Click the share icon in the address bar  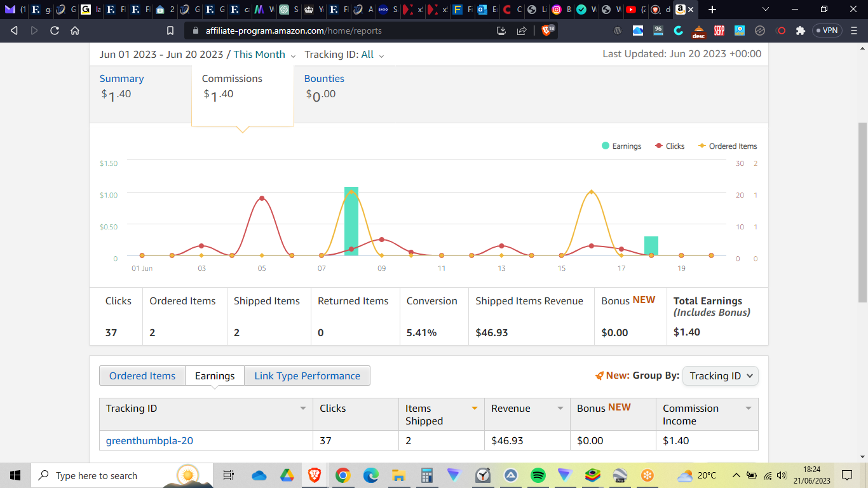point(522,30)
